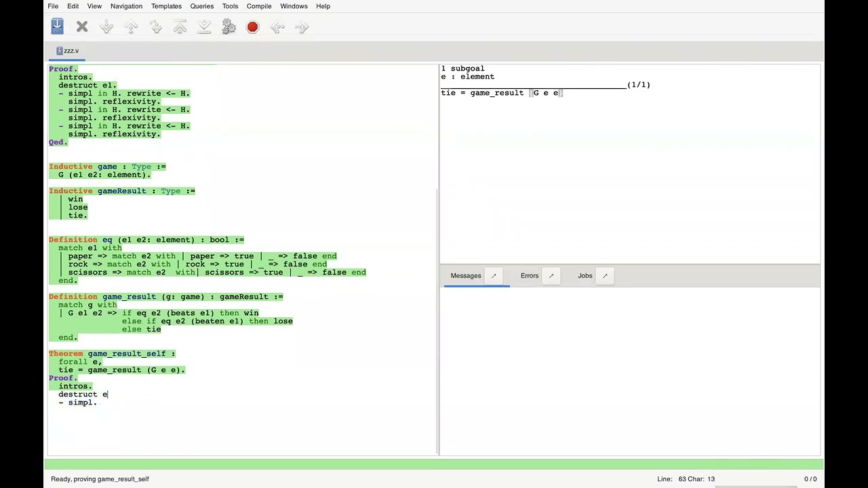Click 'Definition eq (e1 e2: element)' line

pyautogui.click(x=146, y=240)
